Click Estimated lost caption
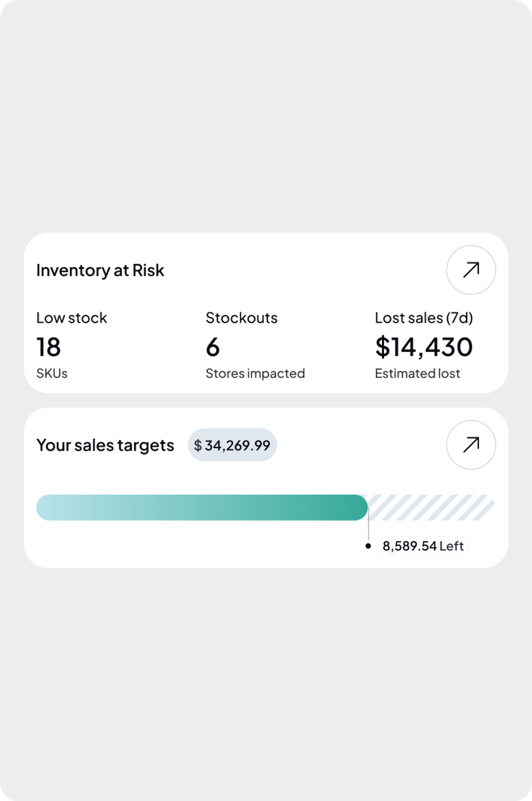532x801 pixels. [x=418, y=373]
